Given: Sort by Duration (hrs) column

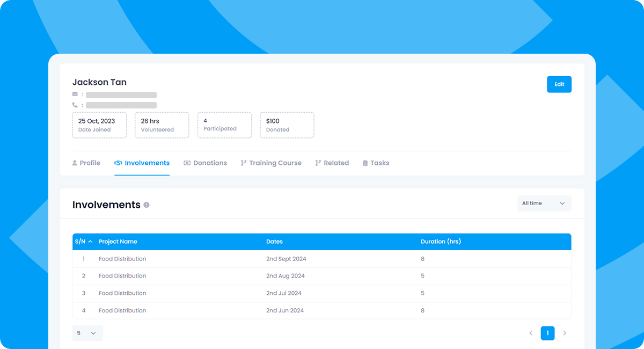Looking at the screenshot, I should [441, 242].
